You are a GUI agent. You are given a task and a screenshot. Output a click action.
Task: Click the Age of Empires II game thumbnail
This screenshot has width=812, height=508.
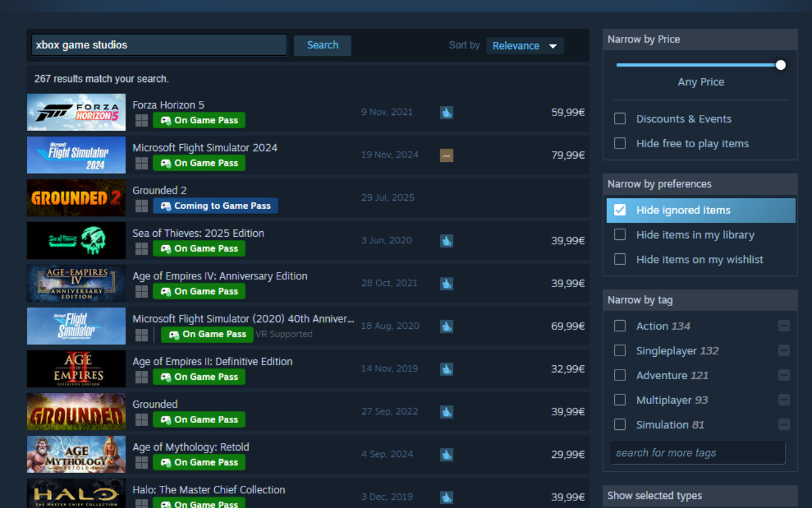pyautogui.click(x=76, y=369)
